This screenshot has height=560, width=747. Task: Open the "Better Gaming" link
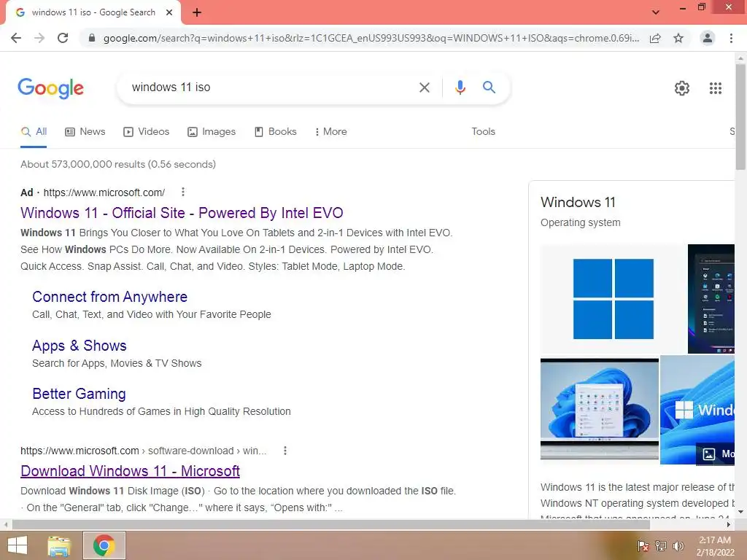point(79,394)
